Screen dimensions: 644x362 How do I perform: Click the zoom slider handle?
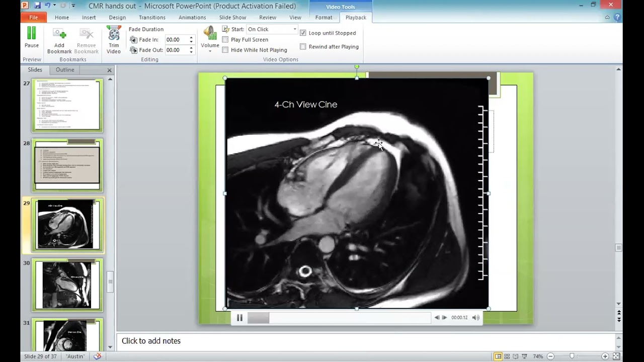(572, 356)
